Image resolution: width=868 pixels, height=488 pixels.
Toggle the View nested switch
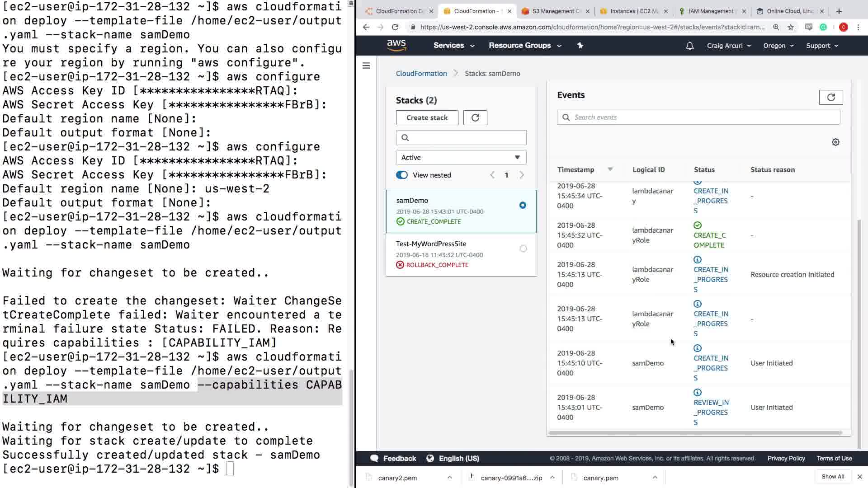click(401, 175)
